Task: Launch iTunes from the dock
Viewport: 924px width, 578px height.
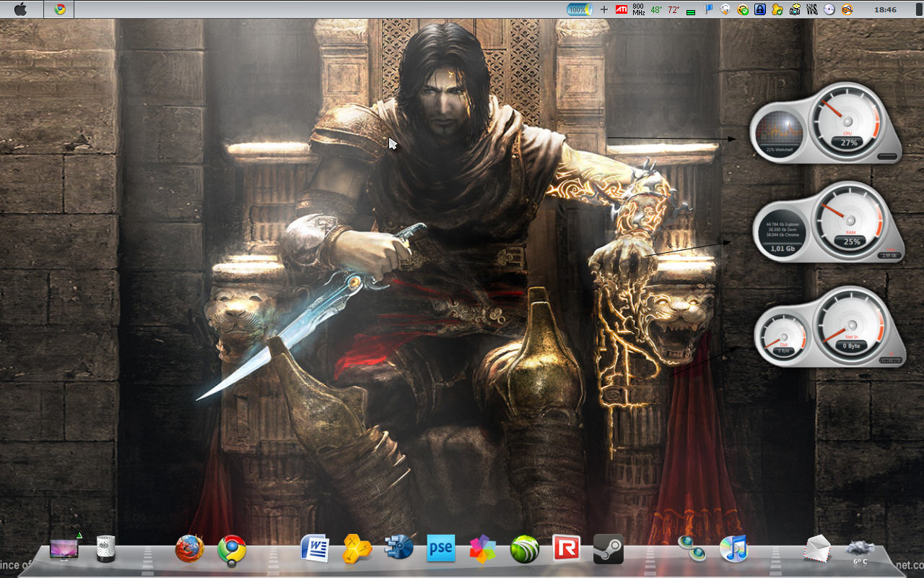Action: coord(734,549)
